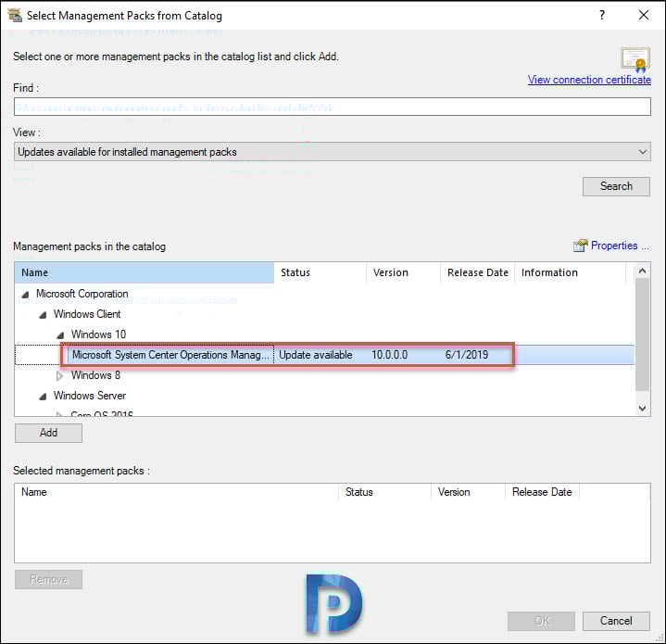Click the Search button

point(616,186)
